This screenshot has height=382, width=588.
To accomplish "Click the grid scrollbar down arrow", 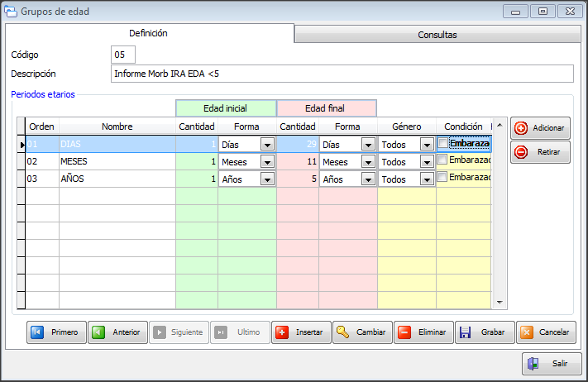I will click(x=500, y=302).
